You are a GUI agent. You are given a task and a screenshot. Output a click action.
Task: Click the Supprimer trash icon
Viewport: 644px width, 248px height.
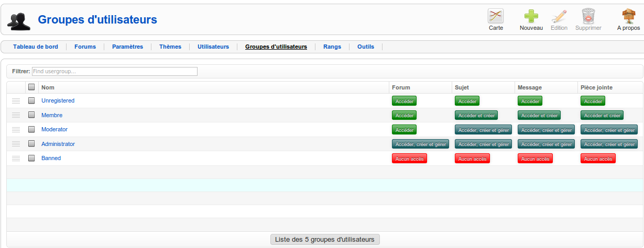coord(588,16)
